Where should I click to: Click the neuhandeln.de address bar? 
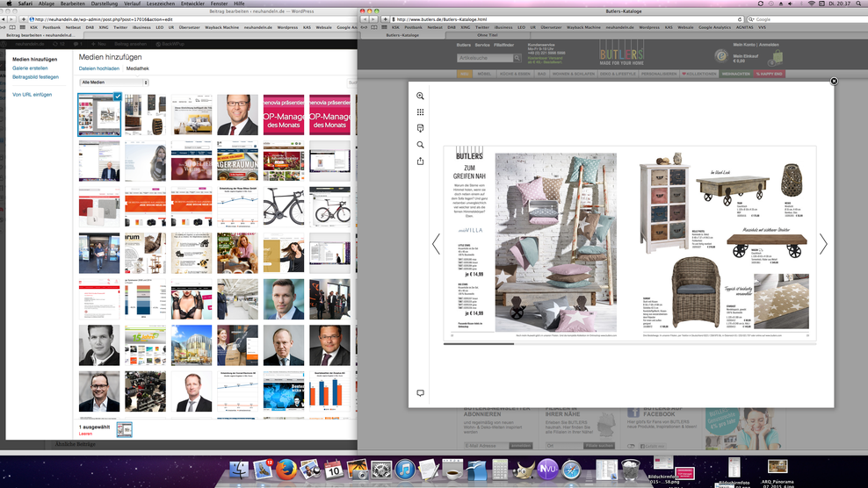[x=191, y=19]
